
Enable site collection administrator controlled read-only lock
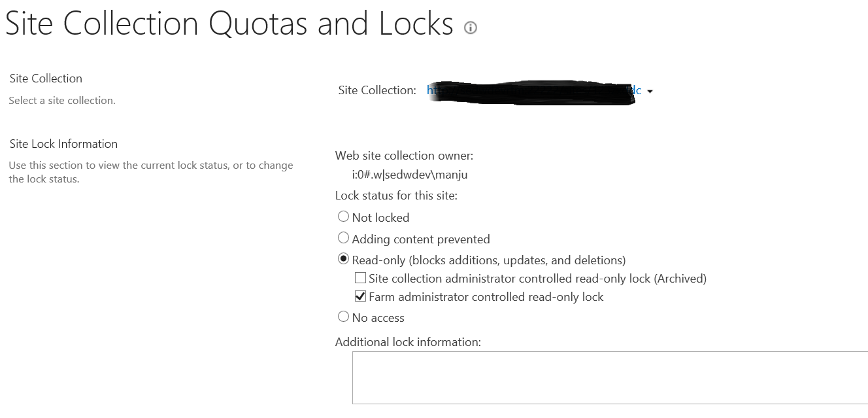(x=360, y=278)
